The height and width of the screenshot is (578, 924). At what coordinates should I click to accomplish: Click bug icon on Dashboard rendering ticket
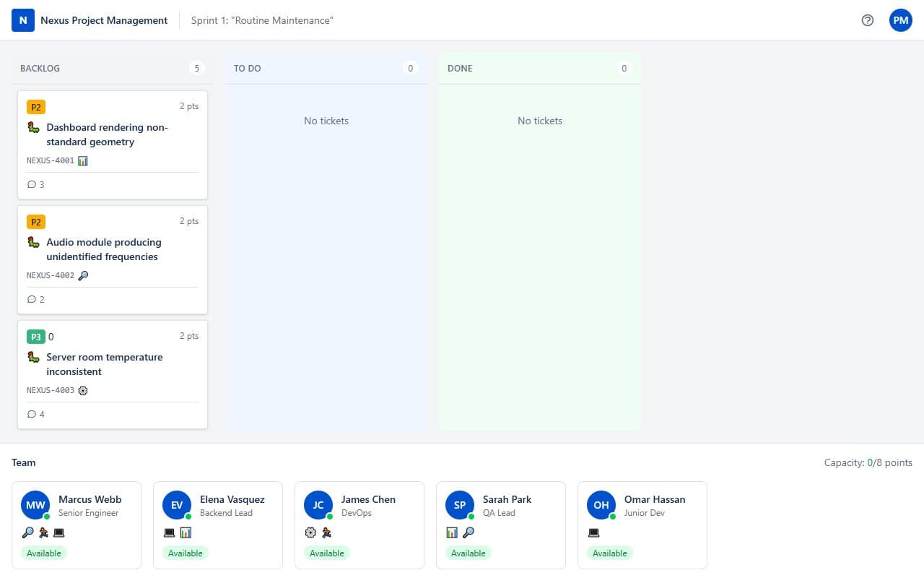(x=33, y=127)
